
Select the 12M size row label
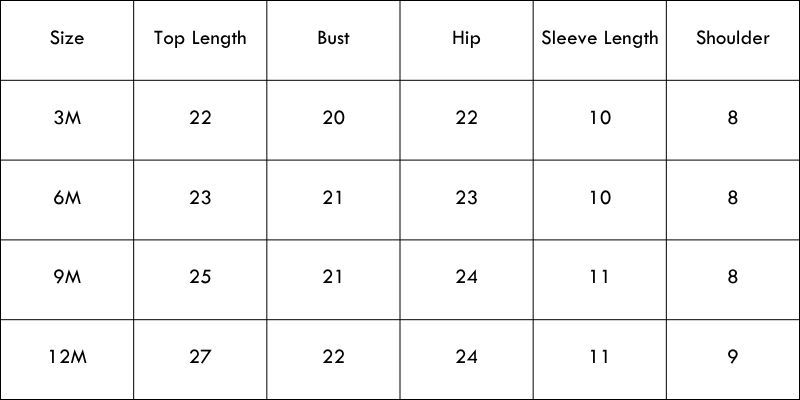coord(67,357)
